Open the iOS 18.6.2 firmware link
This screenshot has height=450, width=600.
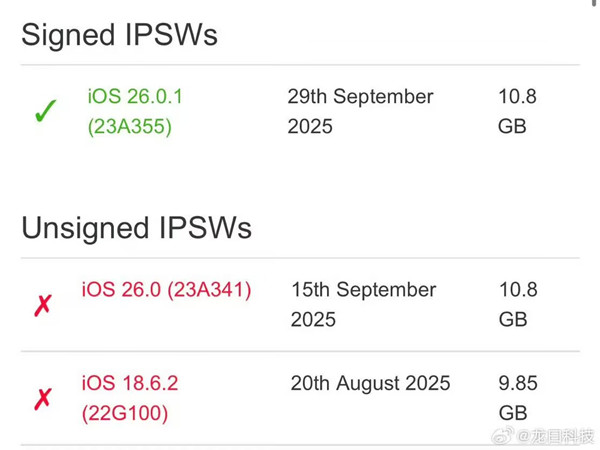point(130,383)
